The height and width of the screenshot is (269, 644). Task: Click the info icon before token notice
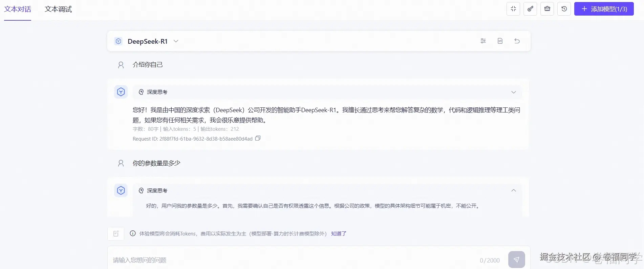click(x=133, y=233)
